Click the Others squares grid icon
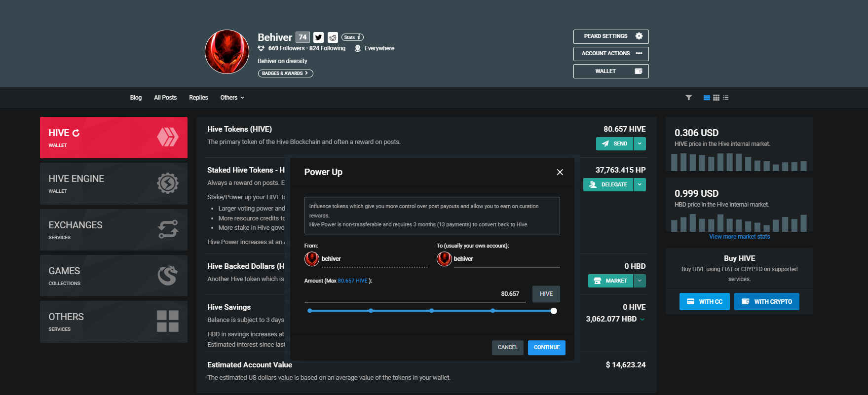Screen dimensions: 868x395 168,321
